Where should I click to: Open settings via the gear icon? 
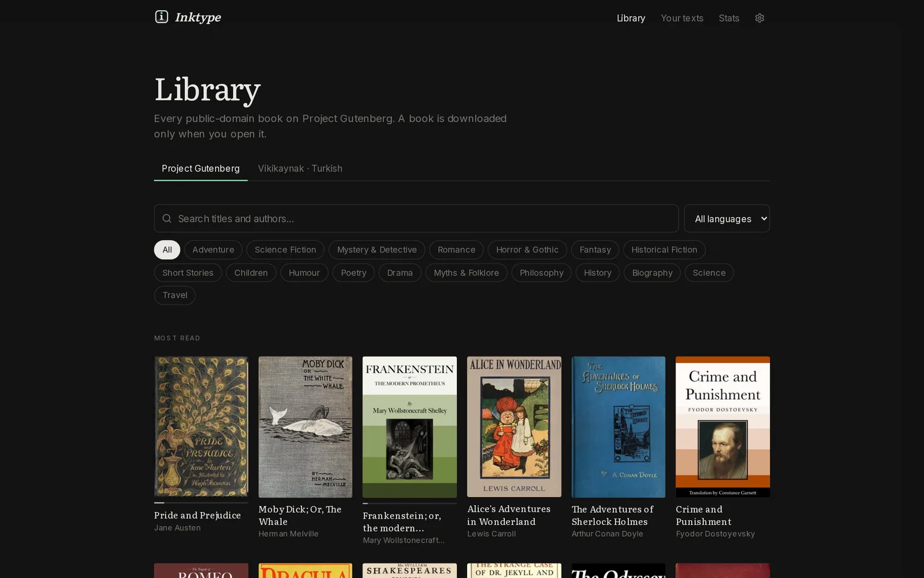point(759,18)
